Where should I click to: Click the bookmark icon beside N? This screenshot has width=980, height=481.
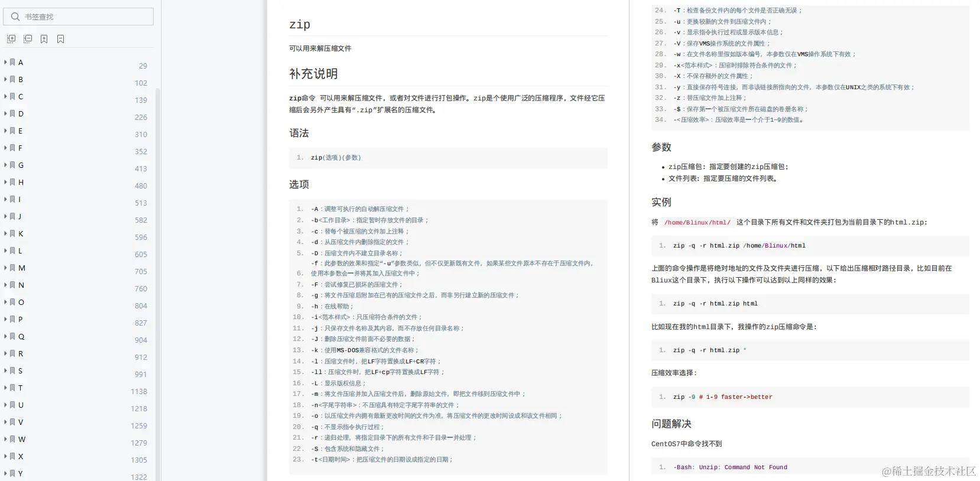coord(12,285)
